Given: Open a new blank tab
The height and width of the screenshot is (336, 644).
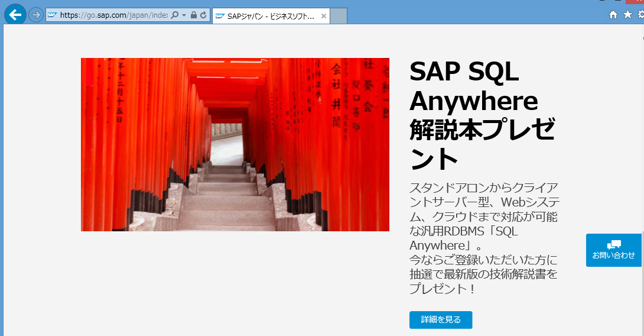Looking at the screenshot, I should [339, 16].
